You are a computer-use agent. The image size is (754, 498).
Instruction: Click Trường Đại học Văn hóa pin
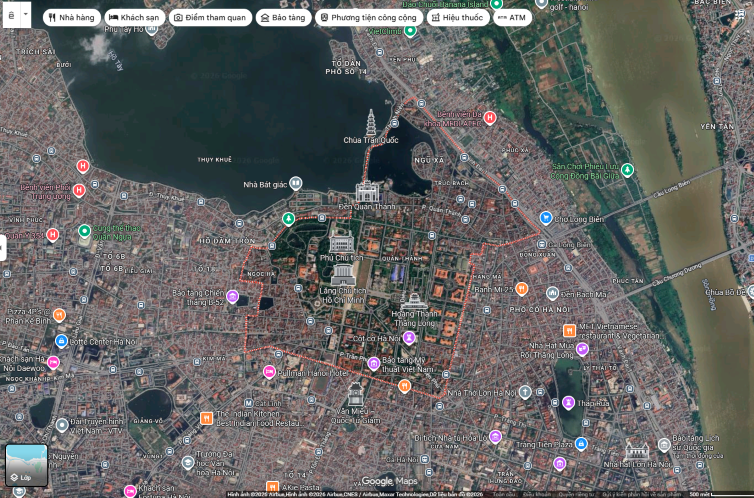(x=188, y=462)
